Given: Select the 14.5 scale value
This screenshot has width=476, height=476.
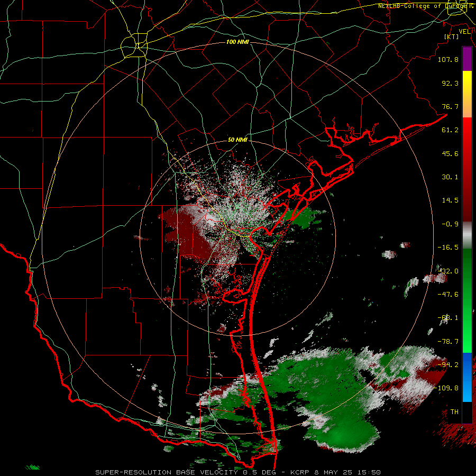Looking at the screenshot, I should tap(450, 200).
